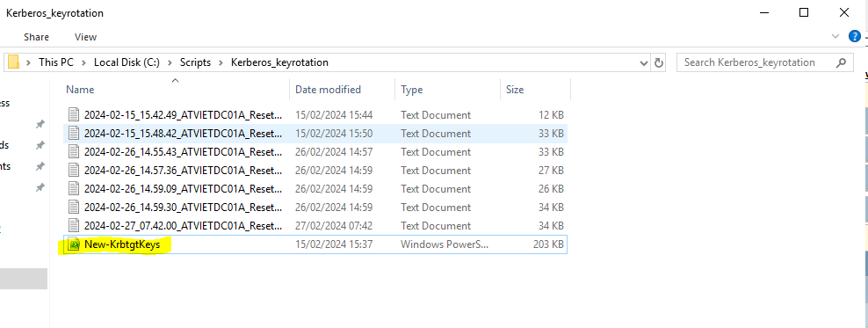Open the View ribbon tab
This screenshot has width=868, height=328.
(86, 37)
